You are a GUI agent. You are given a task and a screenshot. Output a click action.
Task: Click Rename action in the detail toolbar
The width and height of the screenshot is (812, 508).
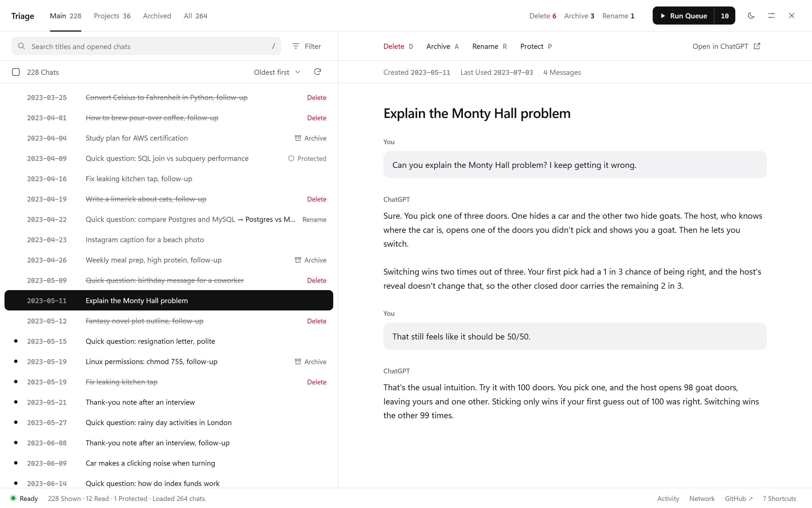tap(489, 46)
